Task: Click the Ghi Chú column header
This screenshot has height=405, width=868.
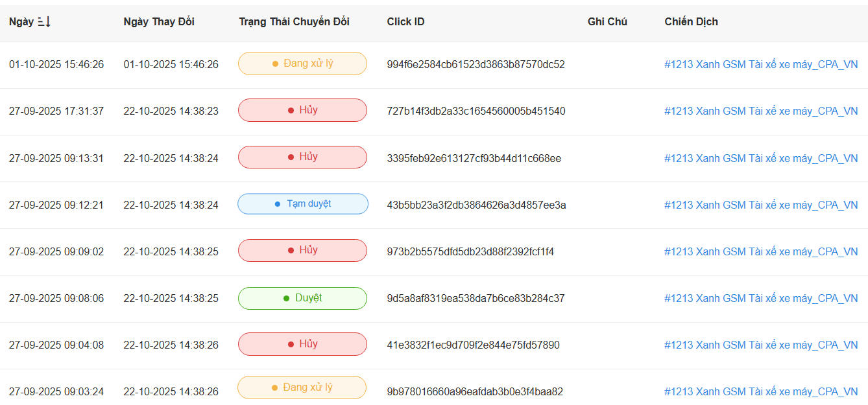Action: coord(606,21)
